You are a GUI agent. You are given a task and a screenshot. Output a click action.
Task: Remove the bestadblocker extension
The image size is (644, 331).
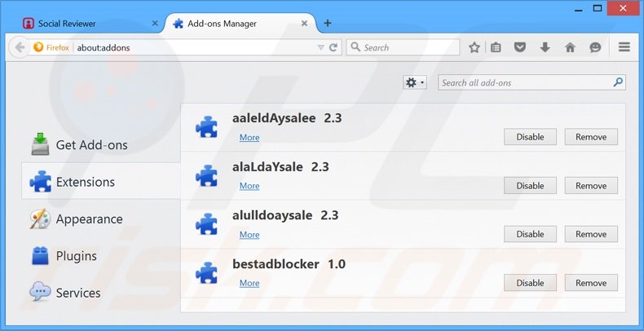591,283
